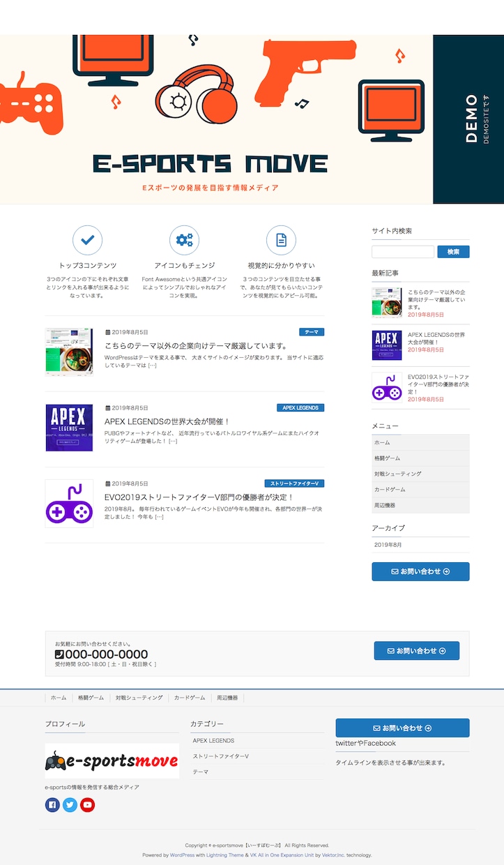Click the お問い合わせ button beside phone number

[x=417, y=651]
